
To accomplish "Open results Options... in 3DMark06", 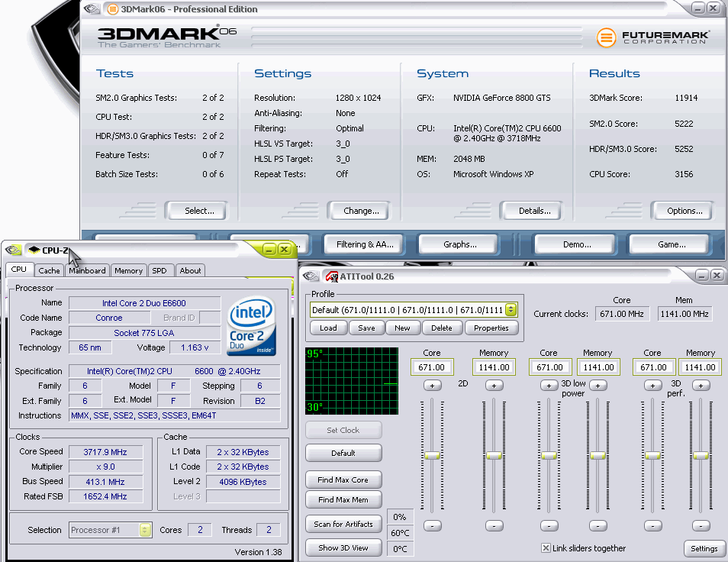I will click(x=685, y=211).
